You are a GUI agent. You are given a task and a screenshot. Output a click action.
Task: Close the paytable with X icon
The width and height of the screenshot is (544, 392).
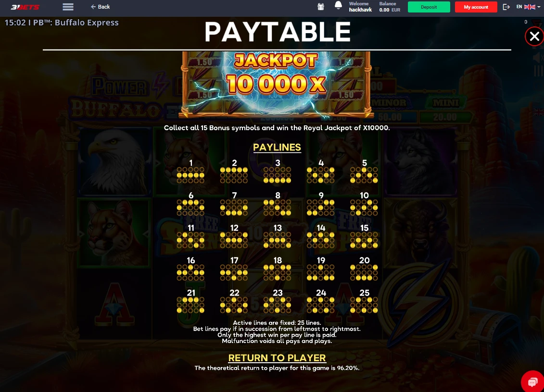coord(534,36)
